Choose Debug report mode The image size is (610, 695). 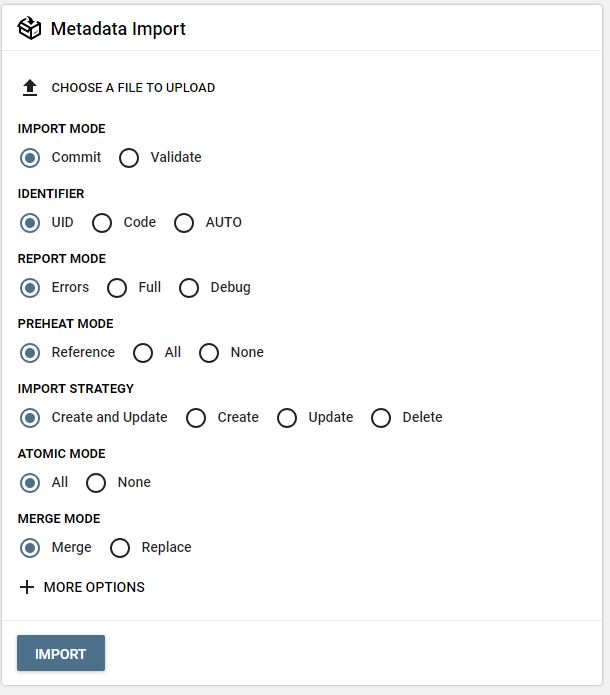(189, 288)
